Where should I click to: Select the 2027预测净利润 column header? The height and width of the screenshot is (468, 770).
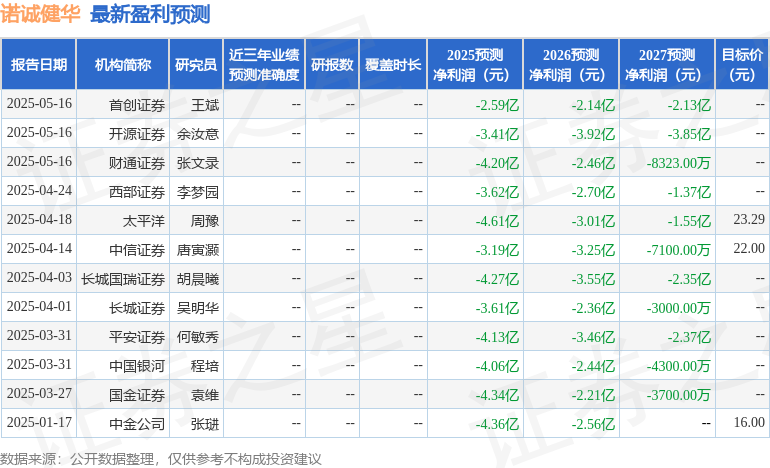(667, 64)
